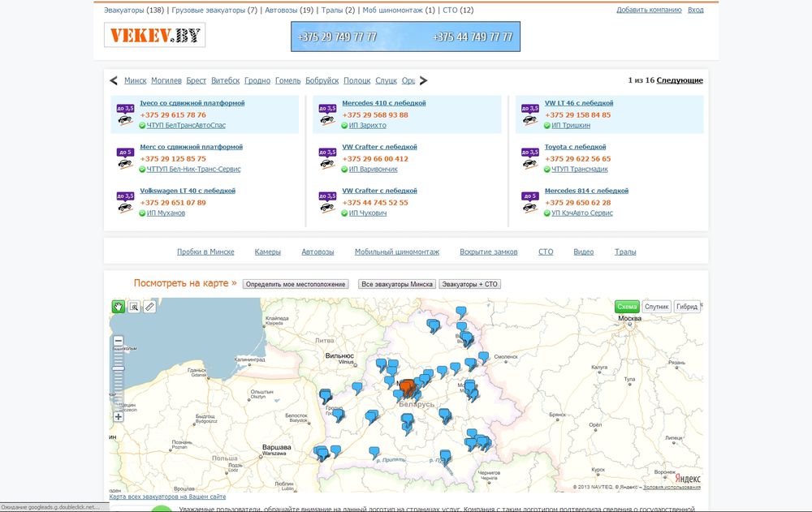Click the orange Minsk marker cluster on map

click(x=407, y=387)
